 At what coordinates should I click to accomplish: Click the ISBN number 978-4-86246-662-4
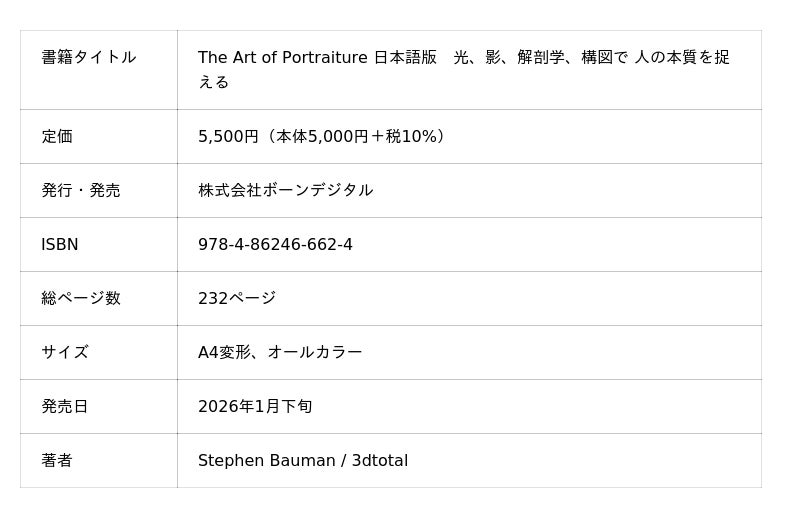[x=275, y=245]
